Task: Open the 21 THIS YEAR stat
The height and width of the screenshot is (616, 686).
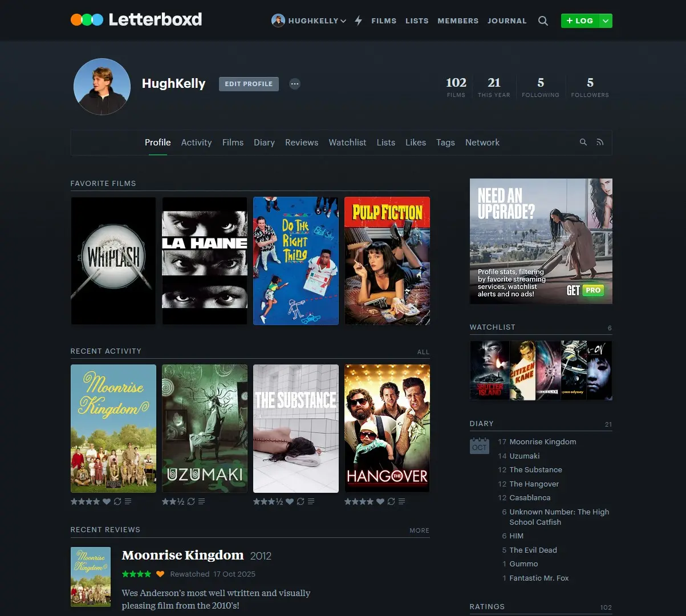Action: click(494, 87)
